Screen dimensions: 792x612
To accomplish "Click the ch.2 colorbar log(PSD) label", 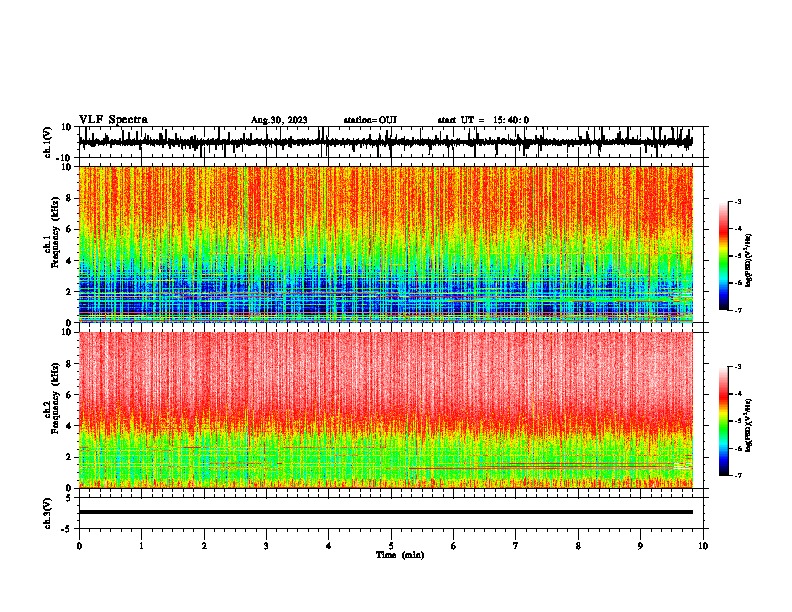I will pos(749,425).
